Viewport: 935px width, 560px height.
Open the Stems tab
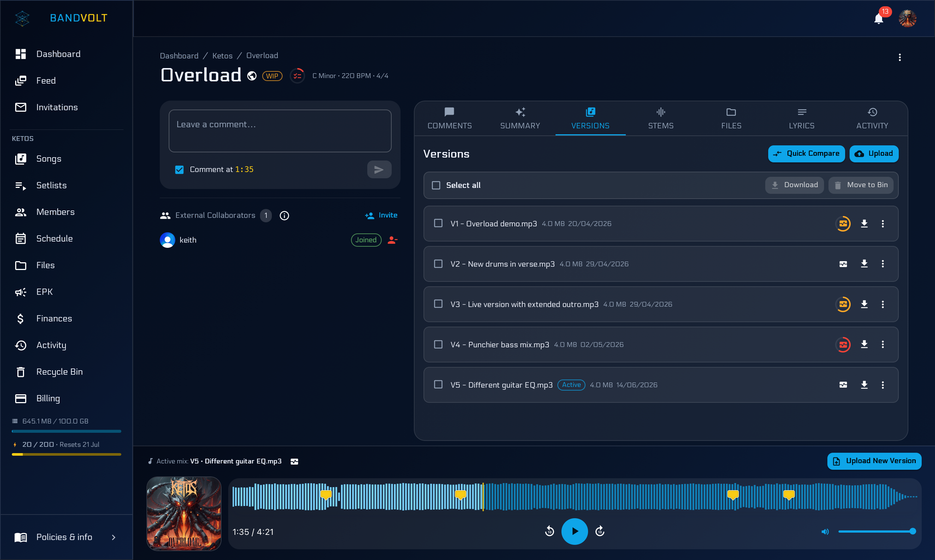click(x=661, y=118)
